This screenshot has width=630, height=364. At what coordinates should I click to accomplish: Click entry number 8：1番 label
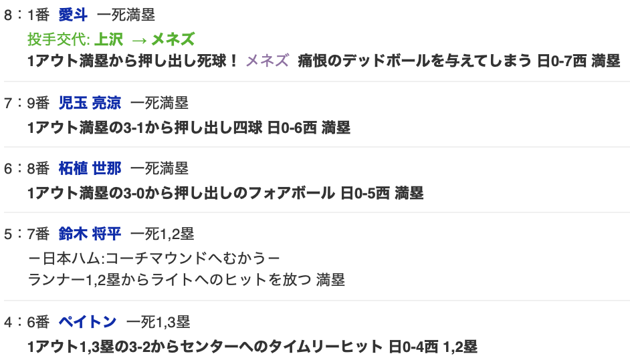(27, 15)
